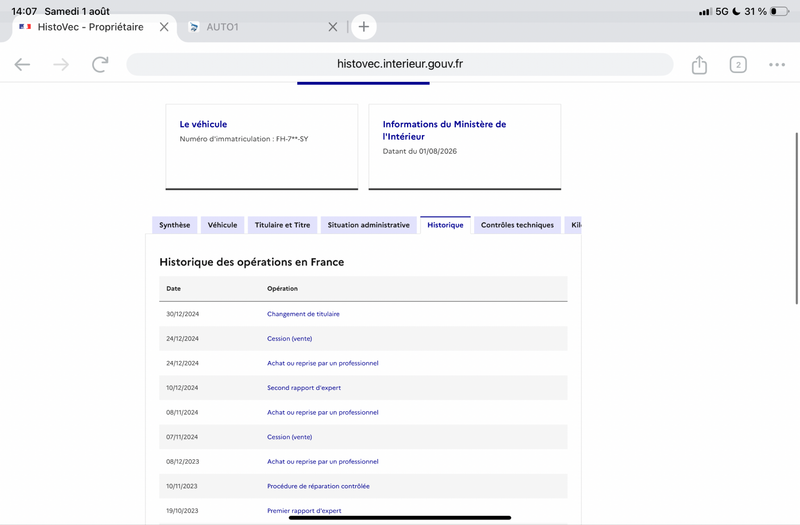The image size is (800, 525).
Task: Open the partially visible Kil… tab
Action: pyautogui.click(x=573, y=225)
